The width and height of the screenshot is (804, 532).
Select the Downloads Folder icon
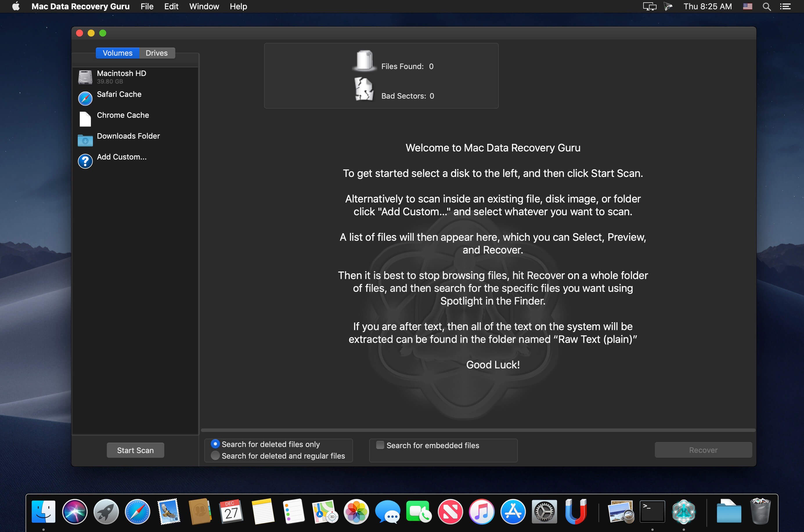[85, 140]
